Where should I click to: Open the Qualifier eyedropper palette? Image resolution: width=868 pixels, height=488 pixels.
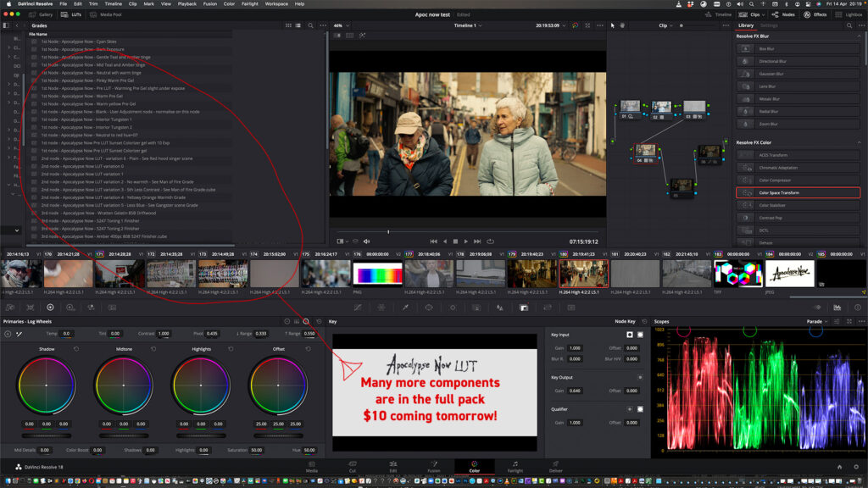tap(405, 308)
